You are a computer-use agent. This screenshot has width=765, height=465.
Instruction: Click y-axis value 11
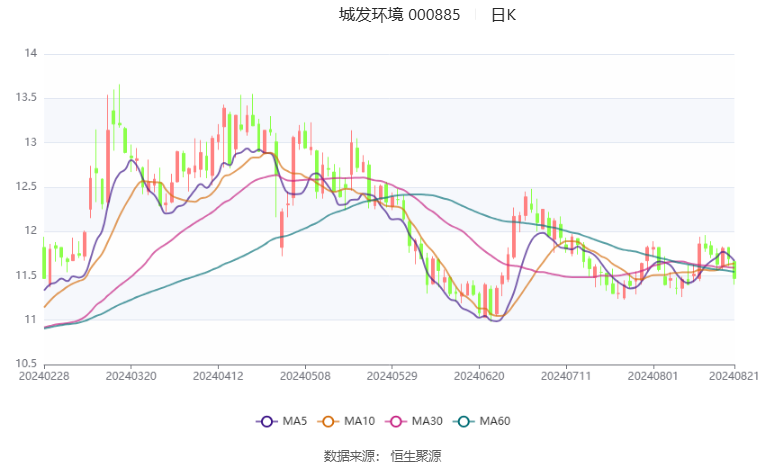pyautogui.click(x=31, y=320)
